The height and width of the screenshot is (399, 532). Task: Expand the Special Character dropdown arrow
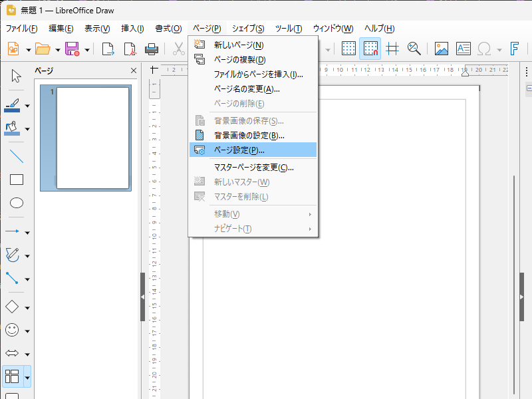coord(499,50)
